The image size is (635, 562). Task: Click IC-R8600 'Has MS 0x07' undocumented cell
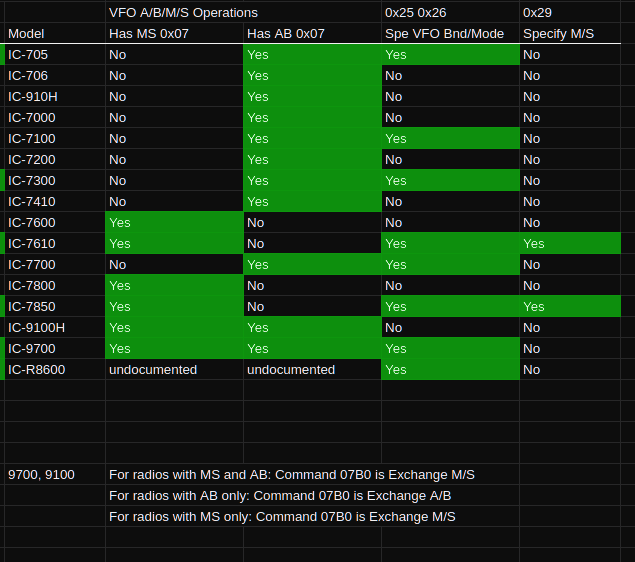click(174, 370)
